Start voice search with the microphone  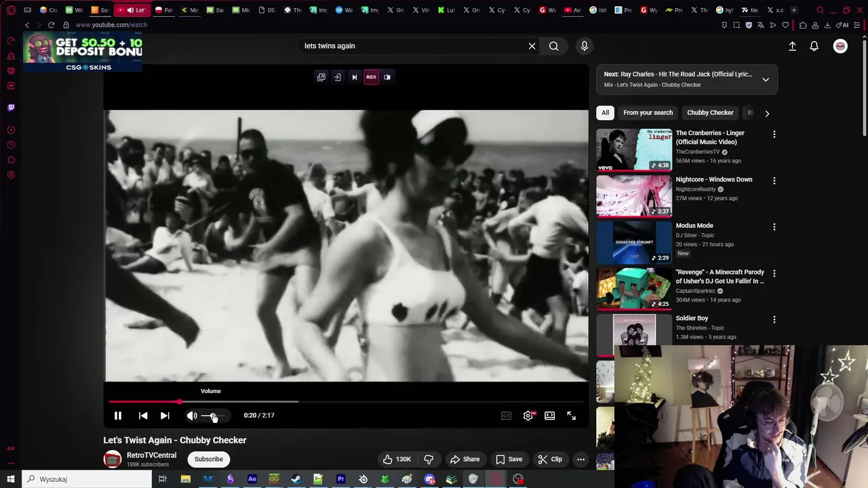(x=585, y=46)
